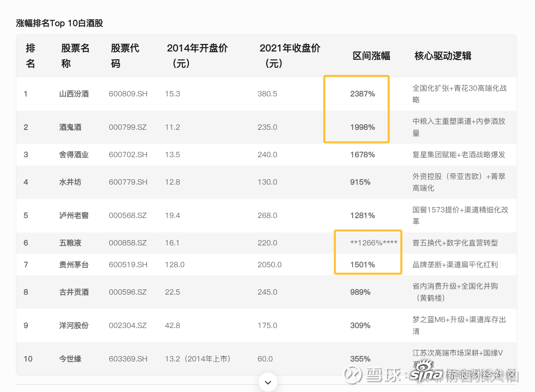The width and height of the screenshot is (535, 392).
Task: Click the 2387% gain value
Action: [x=363, y=94]
